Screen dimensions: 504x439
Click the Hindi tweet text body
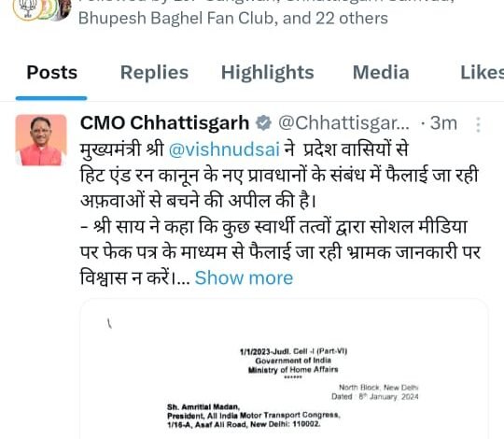point(280,214)
